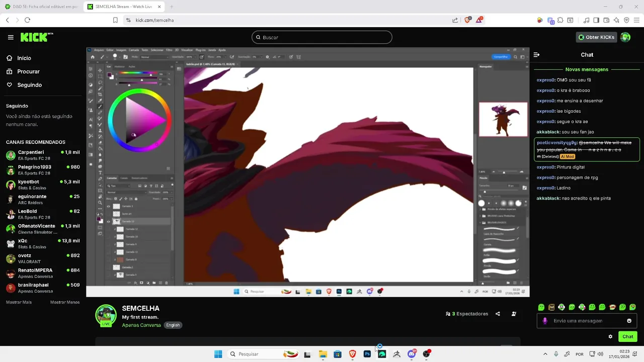Screen dimensions: 644x362
Task: Click the Espectadores viewer count
Action: click(467, 314)
